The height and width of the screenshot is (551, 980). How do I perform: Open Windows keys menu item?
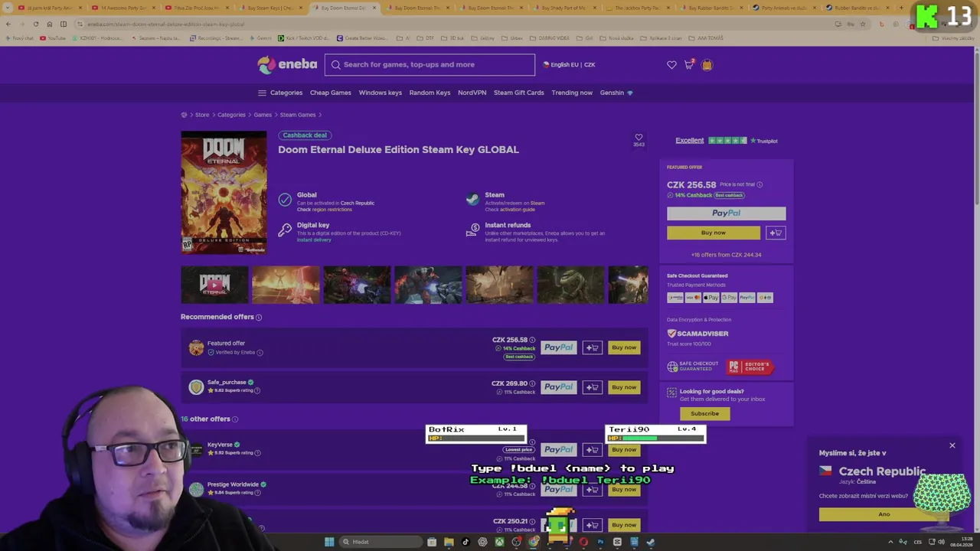pos(381,93)
